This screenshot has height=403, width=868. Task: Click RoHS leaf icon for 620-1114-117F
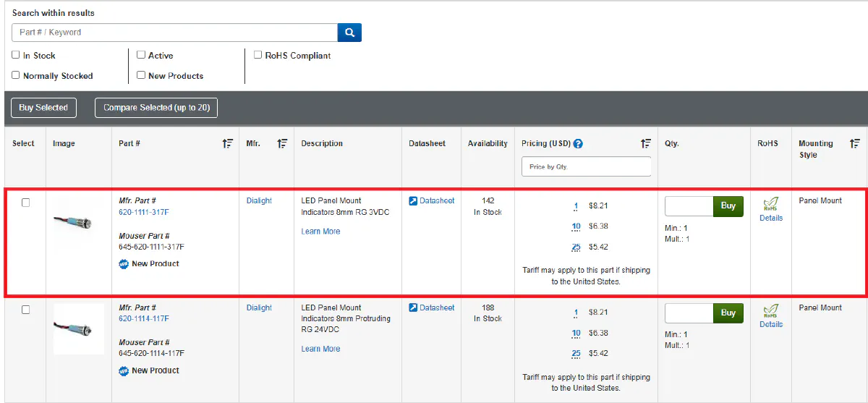[x=770, y=312]
